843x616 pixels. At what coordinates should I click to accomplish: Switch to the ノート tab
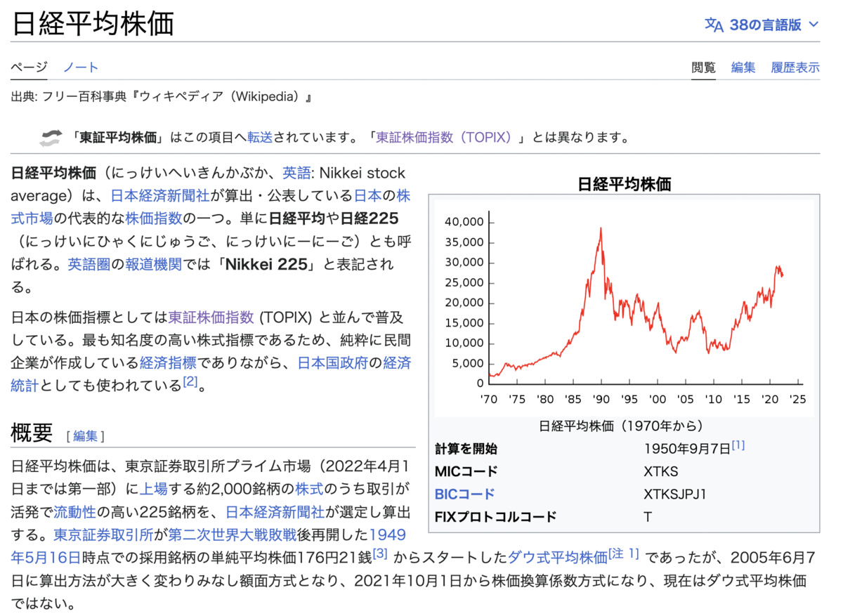coord(81,67)
